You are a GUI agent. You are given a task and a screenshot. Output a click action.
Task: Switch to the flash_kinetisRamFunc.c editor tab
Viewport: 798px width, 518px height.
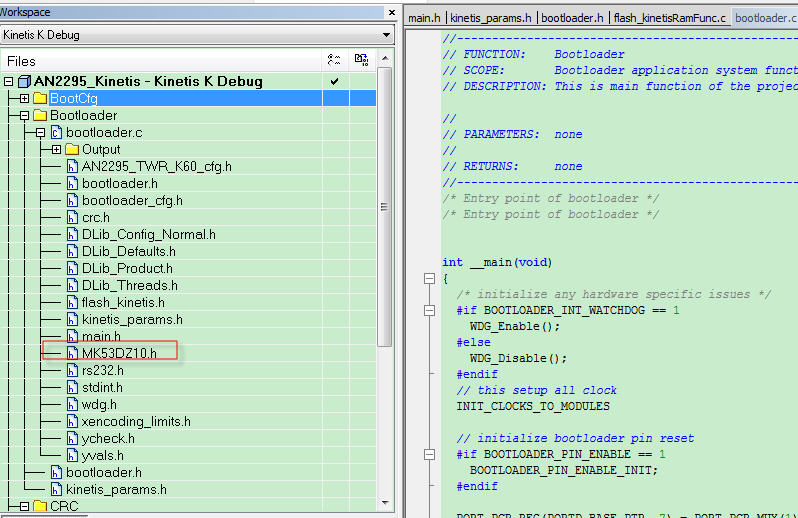670,18
